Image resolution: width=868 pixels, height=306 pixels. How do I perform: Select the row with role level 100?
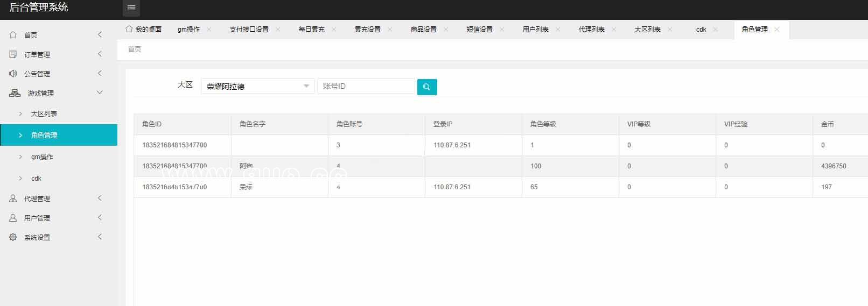pos(501,166)
